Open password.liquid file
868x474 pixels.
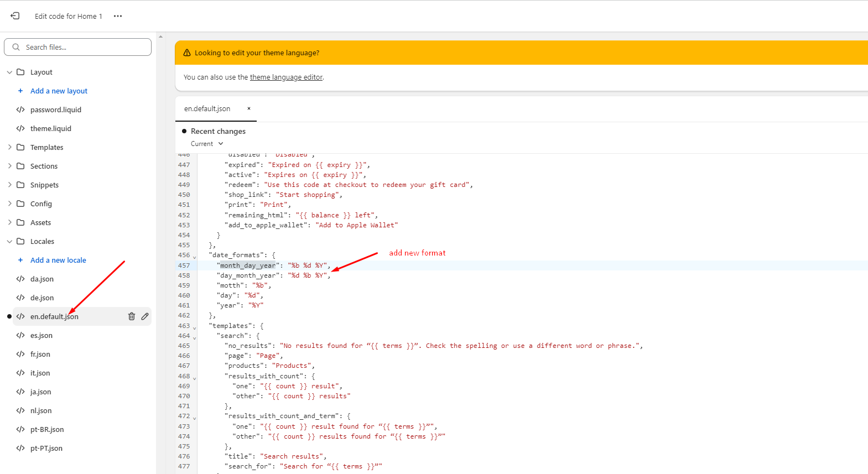point(56,110)
